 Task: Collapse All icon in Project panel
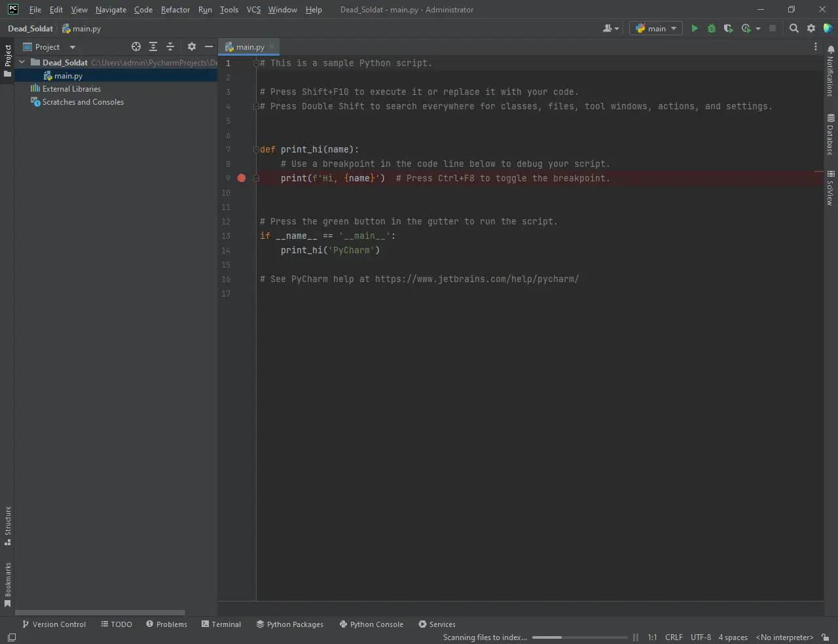170,46
